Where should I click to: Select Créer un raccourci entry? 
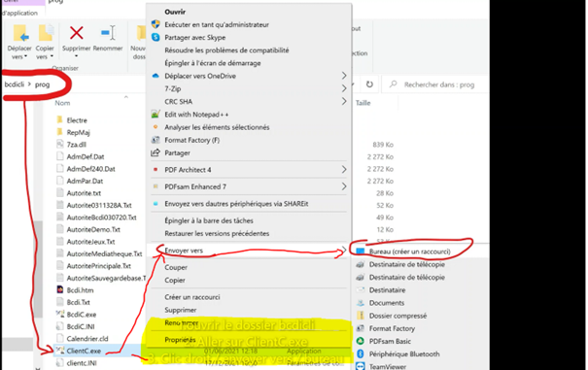click(x=192, y=297)
